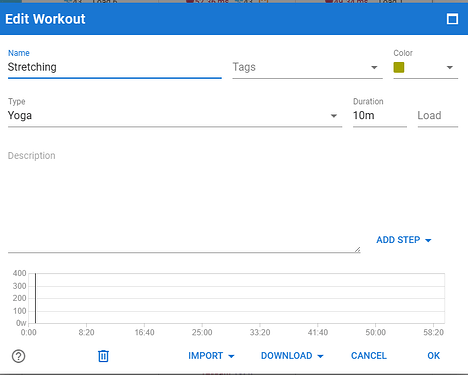Delete workout with the trash icon
This screenshot has width=468, height=375.
click(103, 356)
